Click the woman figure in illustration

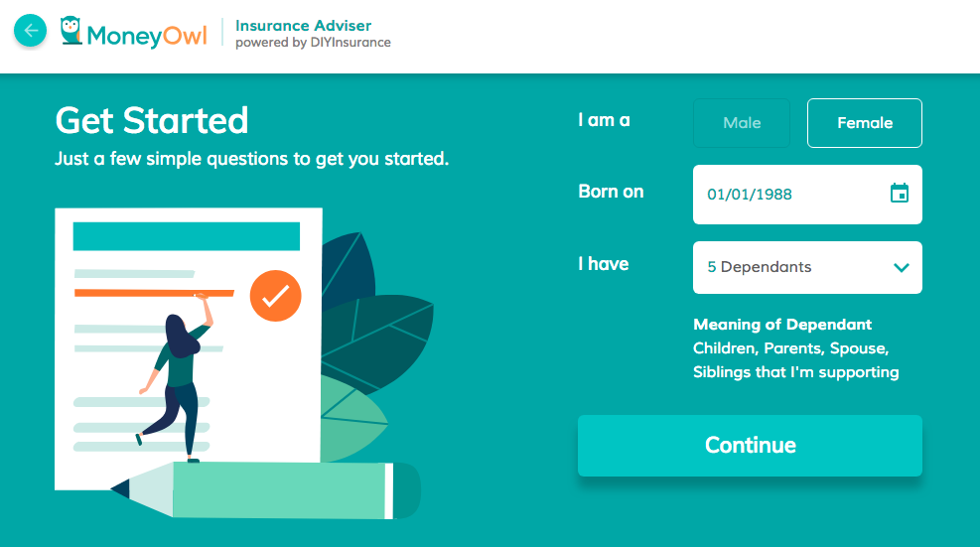point(179,382)
